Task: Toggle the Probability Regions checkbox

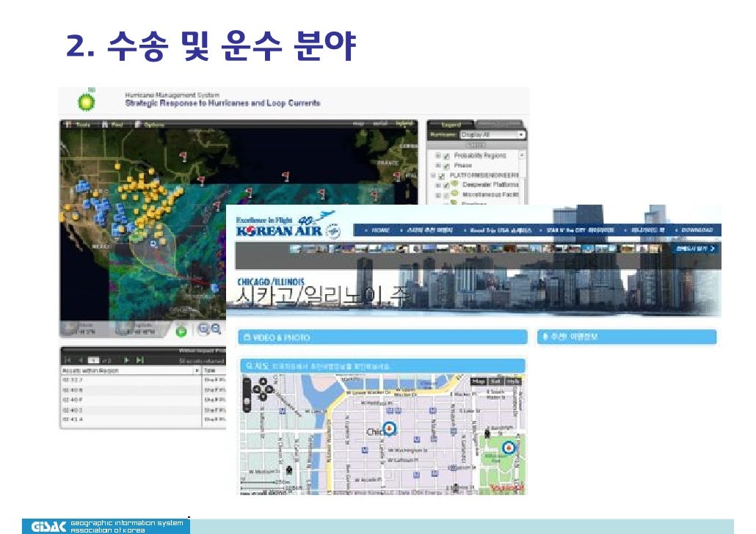Action: (x=446, y=156)
